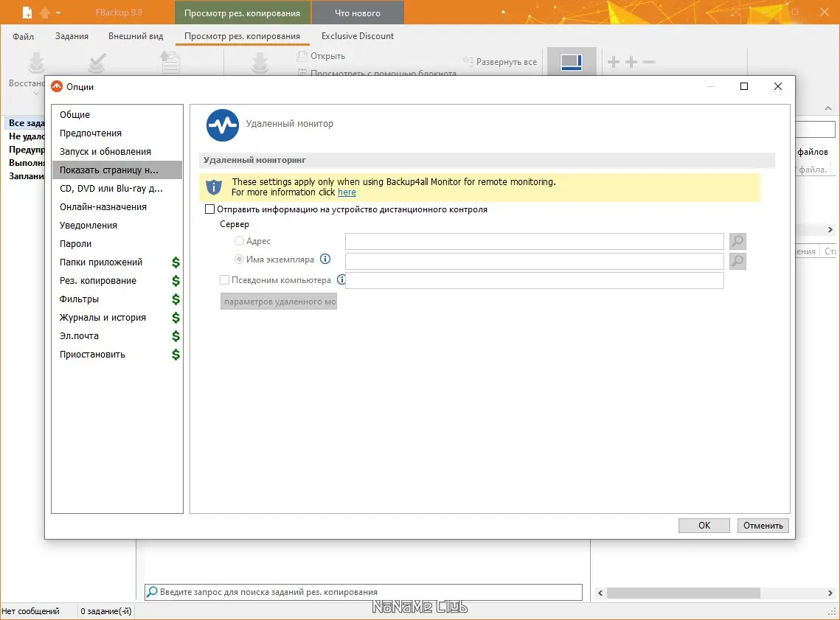Screen dimensions: 840x620
Task: Click the Открыть toolbar item
Action: tap(322, 56)
